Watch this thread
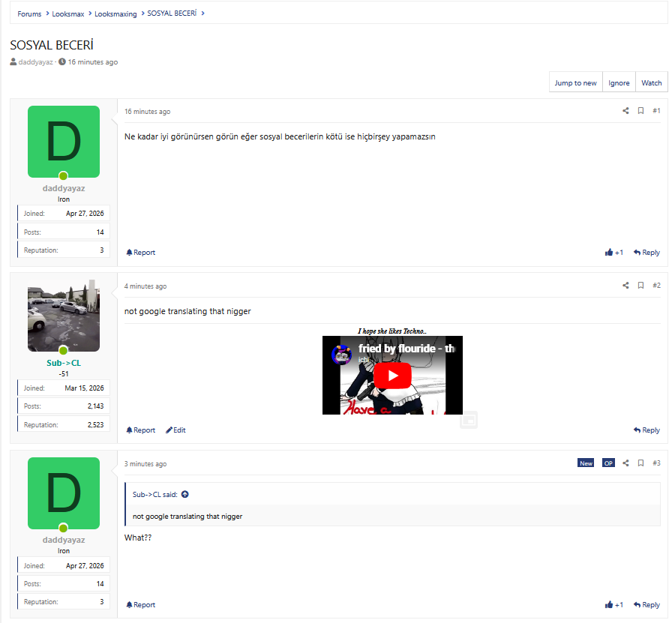This screenshot has height=623, width=672. click(x=651, y=83)
